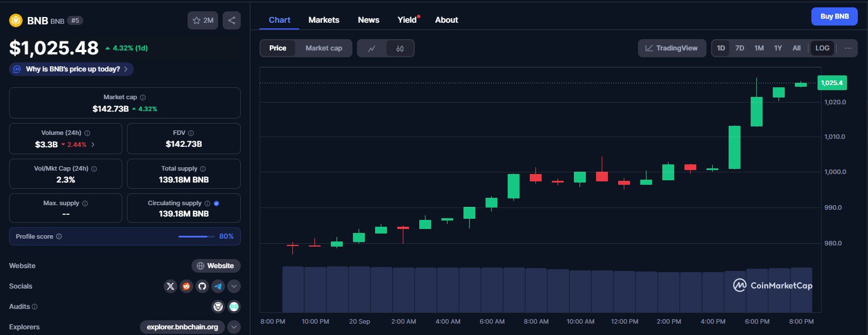Open the Telegram social link
Screen dimensions: 868x335
218,286
